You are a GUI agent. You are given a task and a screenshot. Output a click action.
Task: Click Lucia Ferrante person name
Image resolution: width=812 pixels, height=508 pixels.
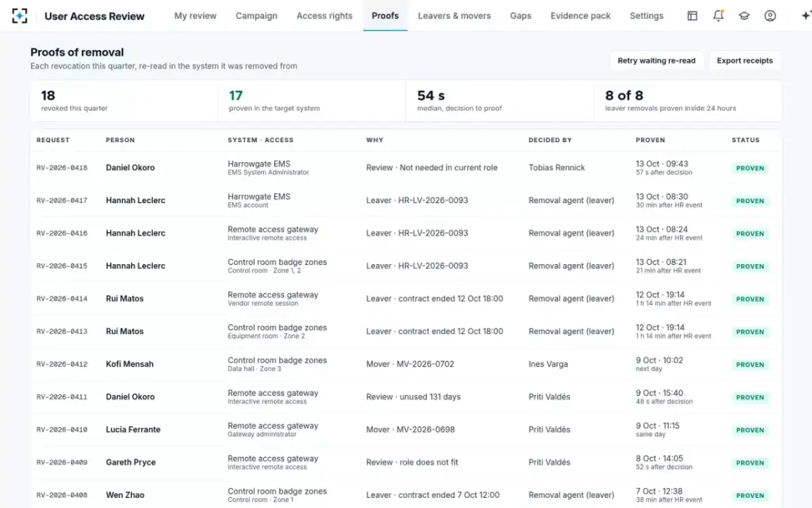point(133,429)
